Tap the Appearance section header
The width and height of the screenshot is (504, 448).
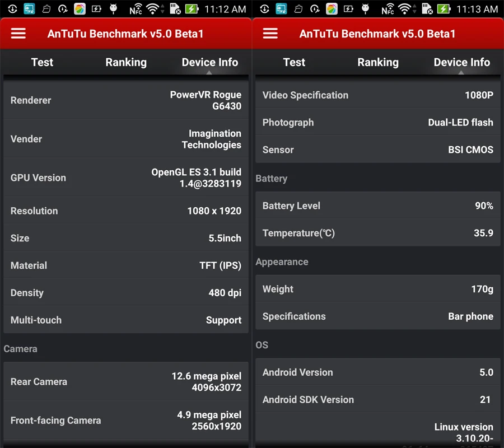tap(282, 262)
